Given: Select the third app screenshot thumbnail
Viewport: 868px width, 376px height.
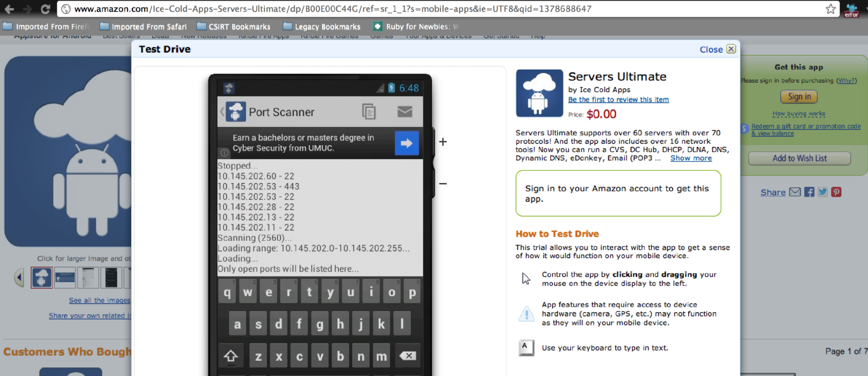Looking at the screenshot, I should (x=88, y=277).
